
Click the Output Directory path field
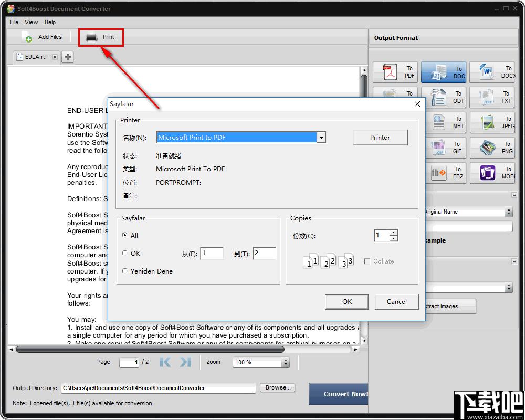coord(159,388)
